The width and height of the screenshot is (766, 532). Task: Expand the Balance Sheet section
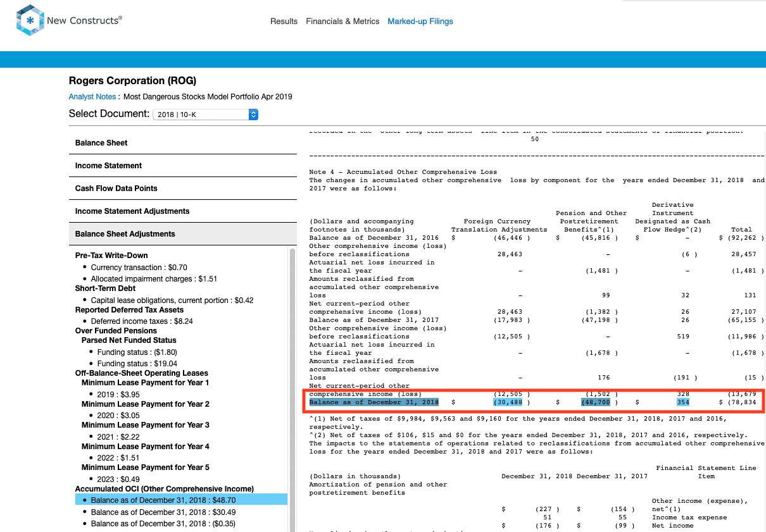point(182,143)
